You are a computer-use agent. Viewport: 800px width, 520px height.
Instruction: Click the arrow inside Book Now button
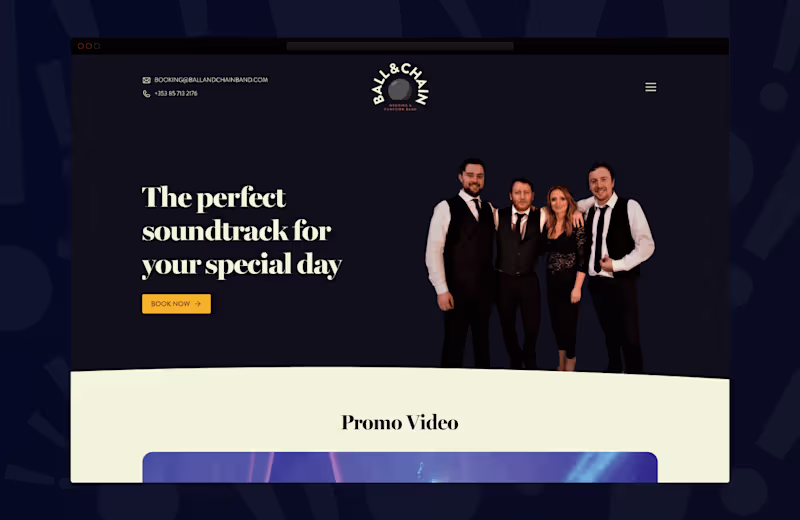click(198, 304)
